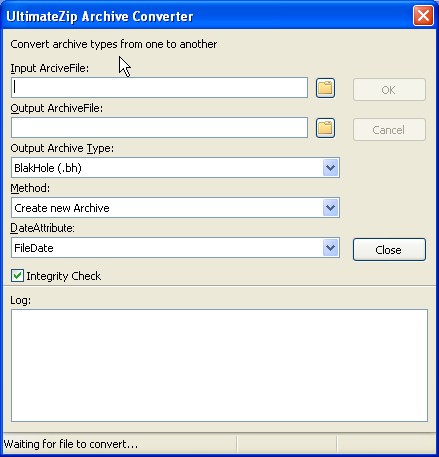Click the Output Archive Type label

(62, 148)
